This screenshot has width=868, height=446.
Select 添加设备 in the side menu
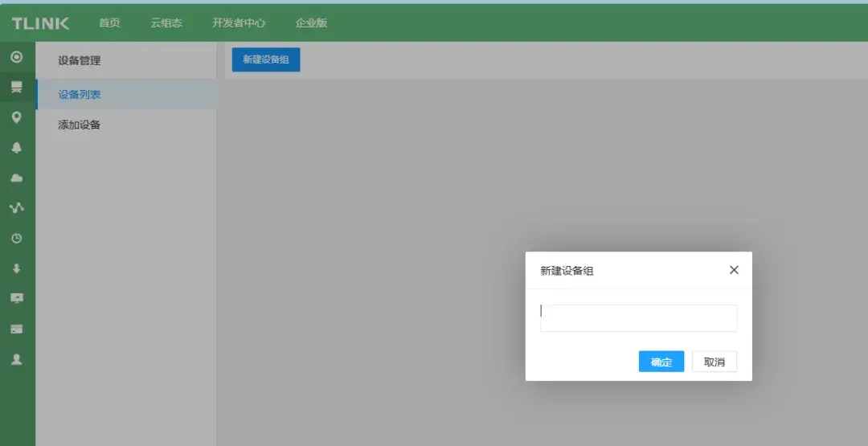click(126, 125)
